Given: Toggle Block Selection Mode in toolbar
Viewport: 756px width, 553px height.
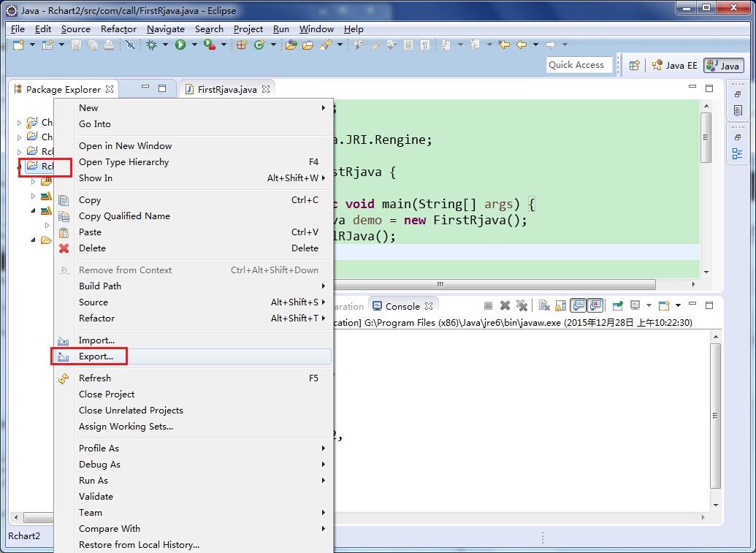Looking at the screenshot, I should tap(408, 45).
